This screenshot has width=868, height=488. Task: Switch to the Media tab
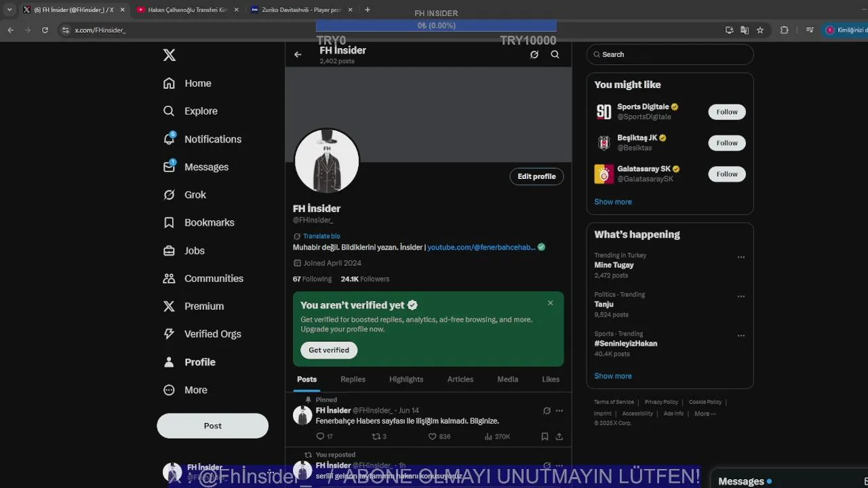(x=507, y=380)
